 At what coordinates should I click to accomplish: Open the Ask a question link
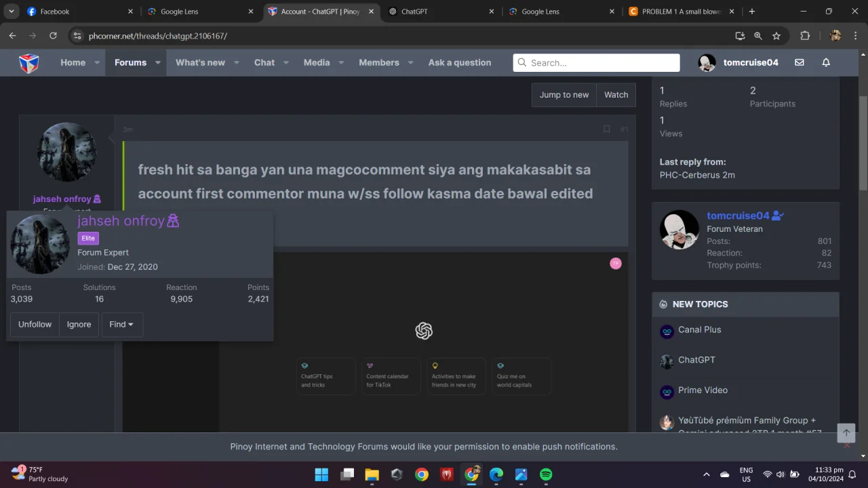[460, 62]
